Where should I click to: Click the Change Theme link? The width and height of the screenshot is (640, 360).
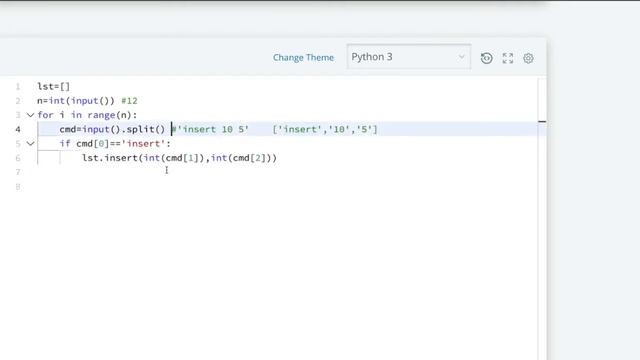coord(303,58)
